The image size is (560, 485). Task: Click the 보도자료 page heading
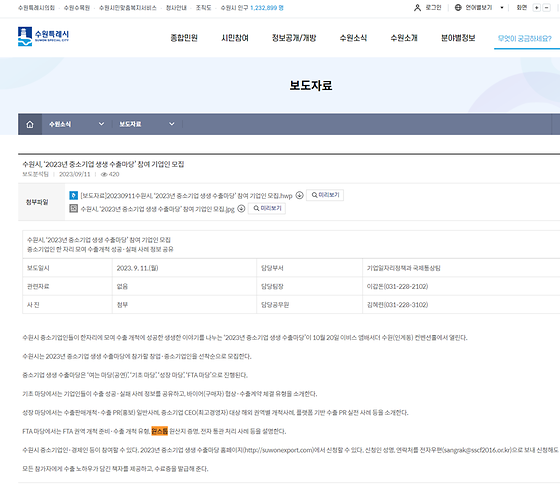tap(311, 85)
